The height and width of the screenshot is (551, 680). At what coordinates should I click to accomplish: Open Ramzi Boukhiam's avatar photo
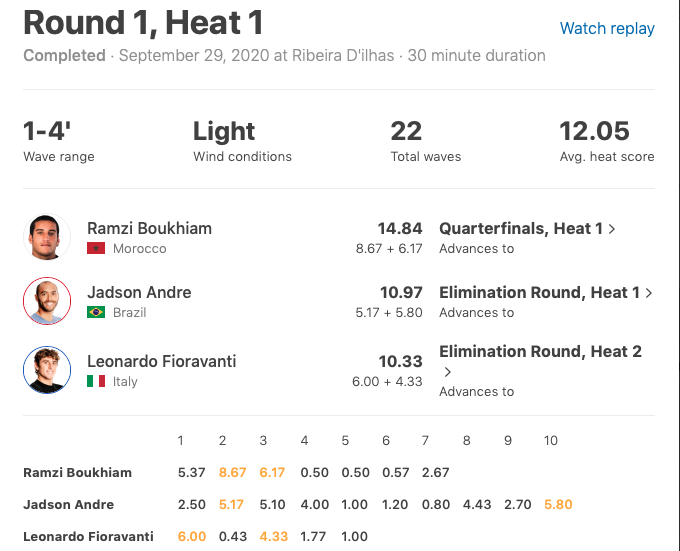coord(47,237)
